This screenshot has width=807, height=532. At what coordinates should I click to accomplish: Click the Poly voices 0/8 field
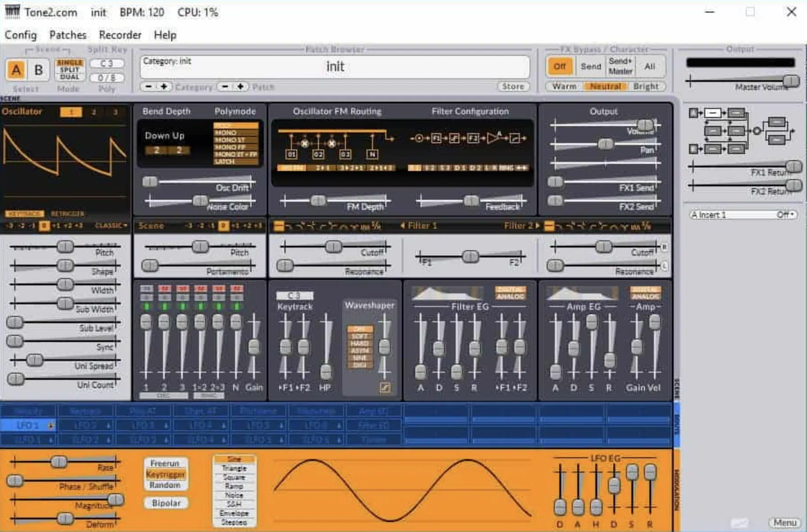click(x=107, y=77)
